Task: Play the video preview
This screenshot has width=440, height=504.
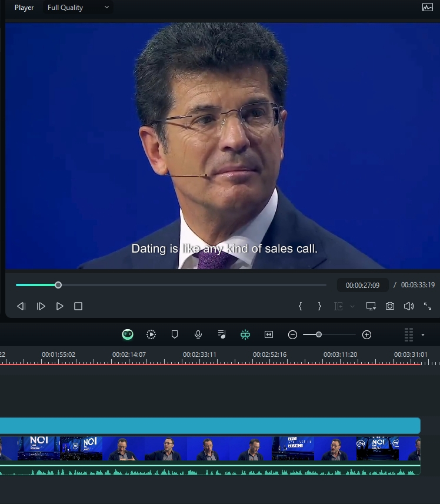Action: [x=59, y=306]
